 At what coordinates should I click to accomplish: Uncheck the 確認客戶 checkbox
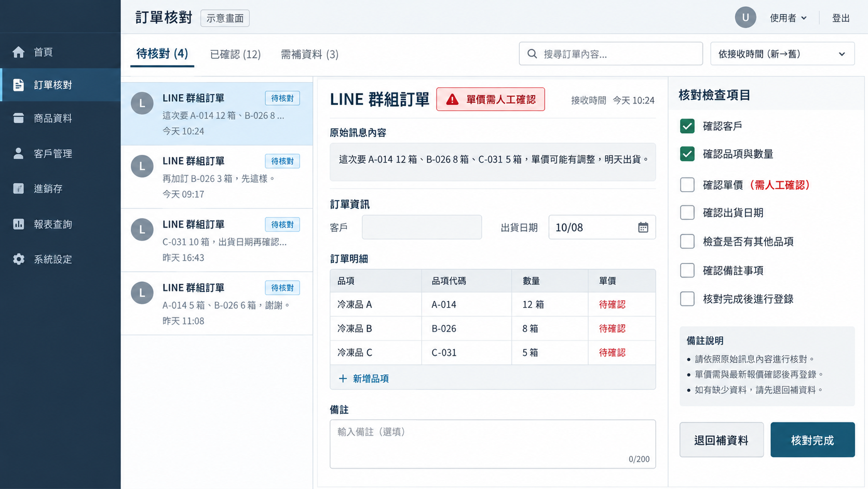click(x=687, y=126)
